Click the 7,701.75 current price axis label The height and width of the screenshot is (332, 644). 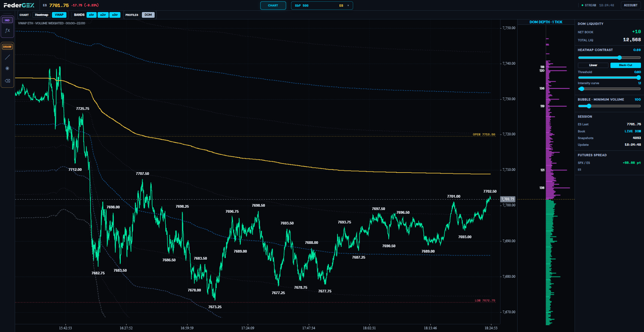point(507,199)
